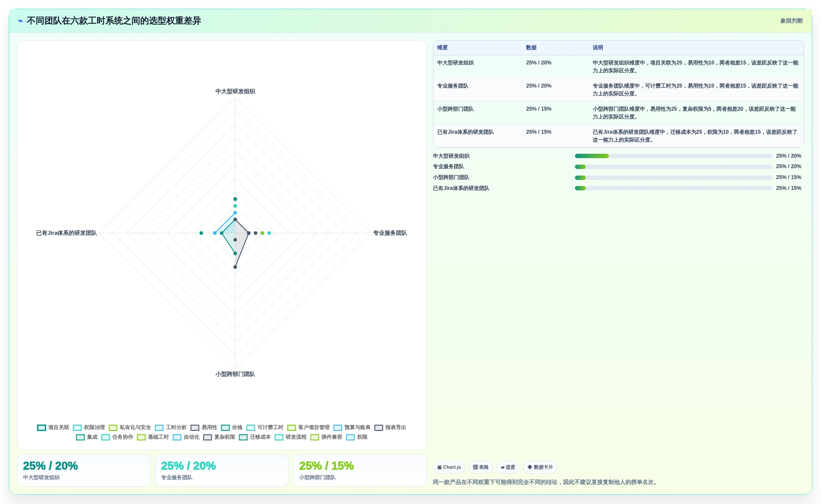The height and width of the screenshot is (504, 821).
Task: Select table row 中大型研发组织
Action: click(x=618, y=67)
